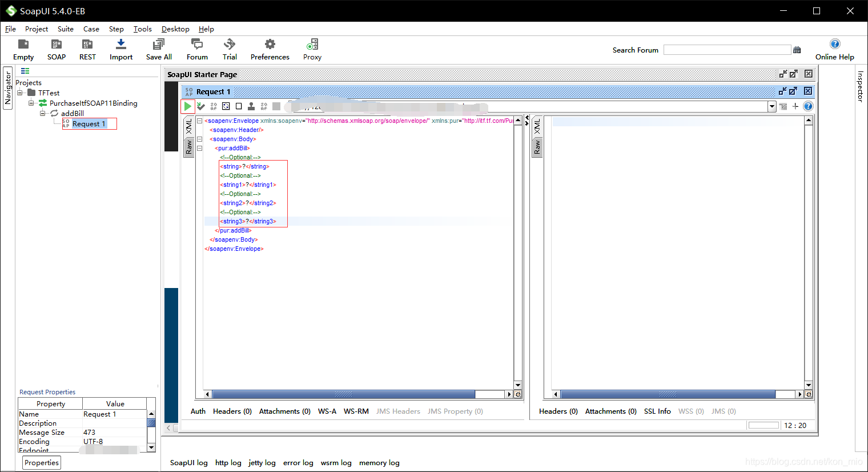Open the SoapUI log tab
Screen dimensions: 868x472
[x=188, y=462]
